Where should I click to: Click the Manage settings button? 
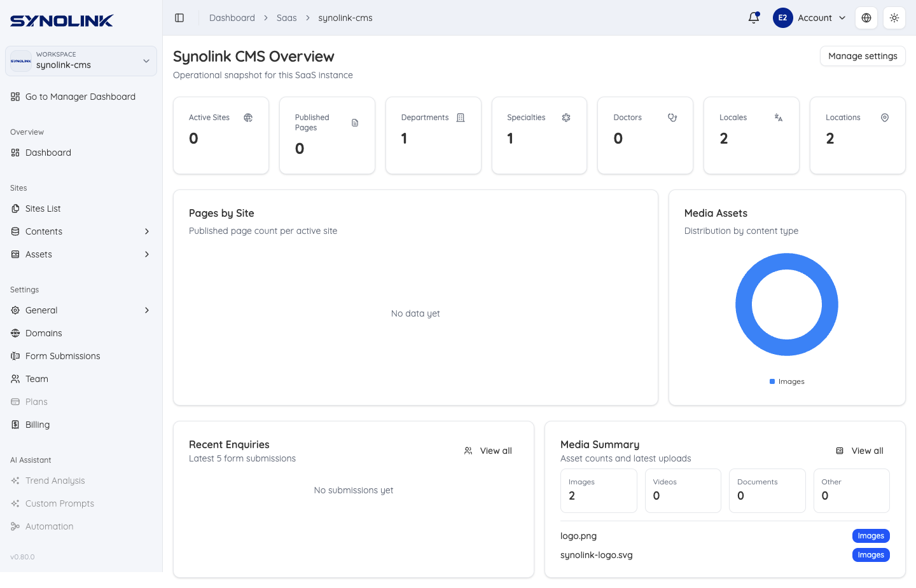pyautogui.click(x=863, y=56)
